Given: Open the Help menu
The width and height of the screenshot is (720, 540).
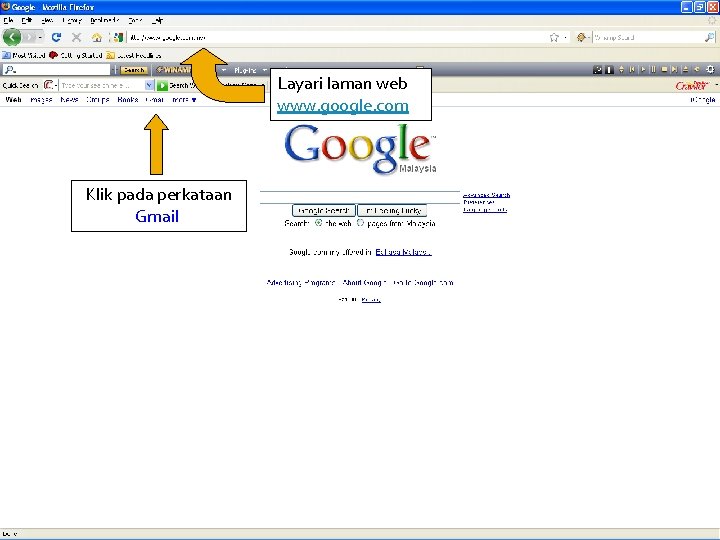Looking at the screenshot, I should pos(157,21).
